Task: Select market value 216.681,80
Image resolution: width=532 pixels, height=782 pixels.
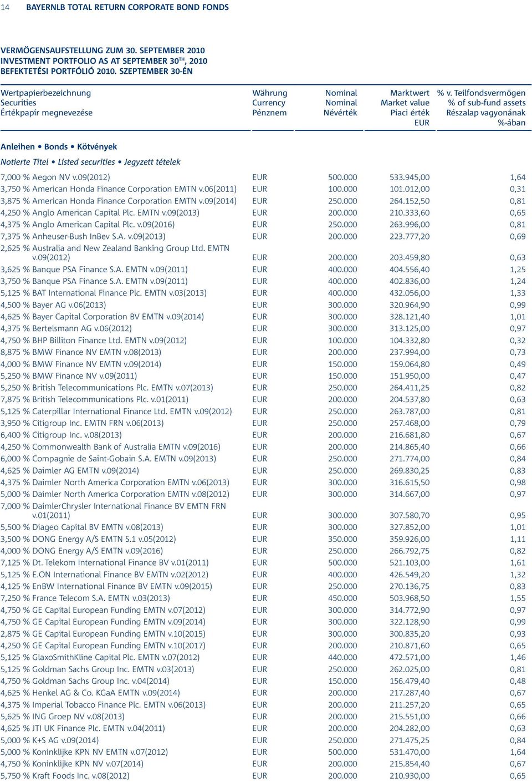Action: pos(410,435)
